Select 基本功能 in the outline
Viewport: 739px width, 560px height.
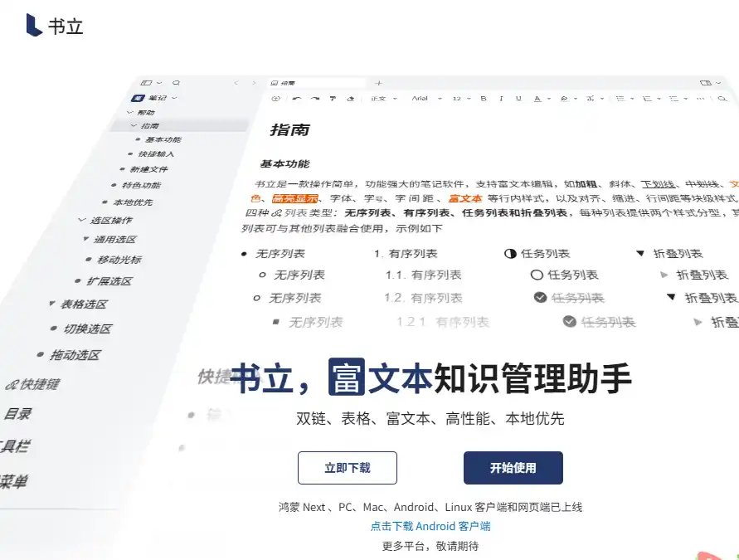coord(163,139)
